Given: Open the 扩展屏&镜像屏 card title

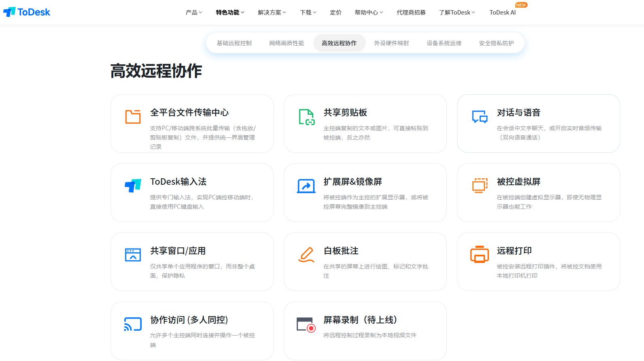Looking at the screenshot, I should [353, 182].
